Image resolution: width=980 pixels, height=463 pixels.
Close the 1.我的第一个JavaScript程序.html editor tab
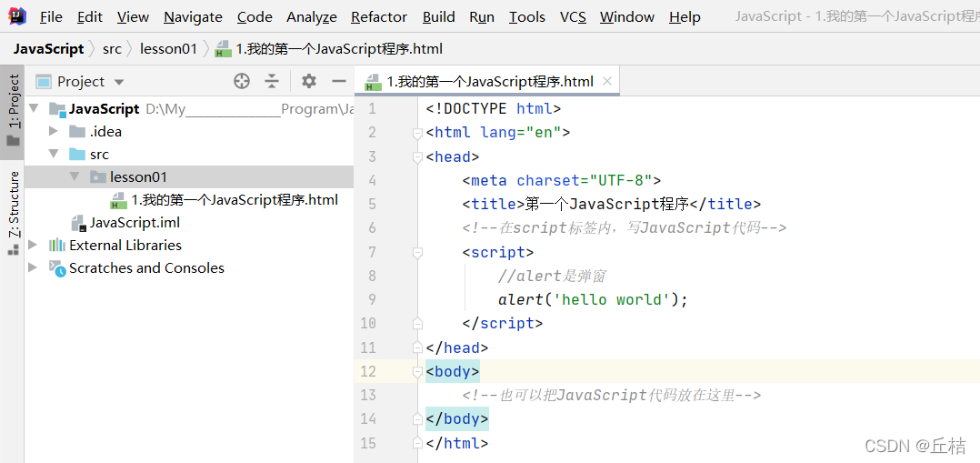(607, 81)
